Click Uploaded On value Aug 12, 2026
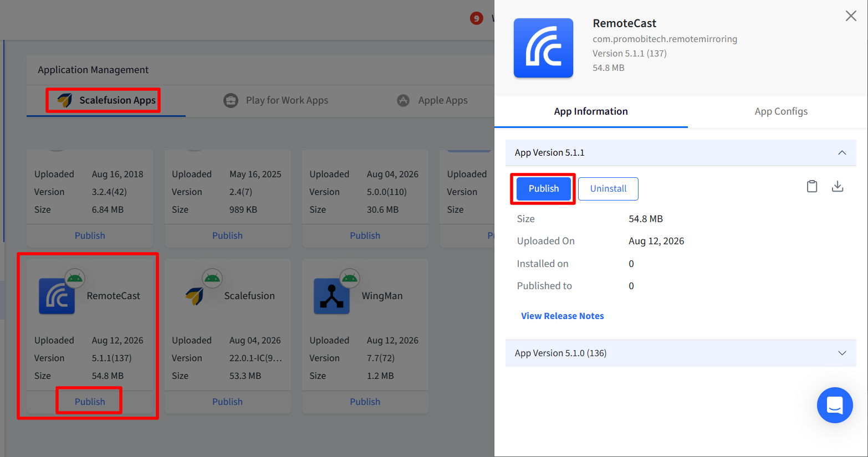This screenshot has height=457, width=868. point(656,241)
